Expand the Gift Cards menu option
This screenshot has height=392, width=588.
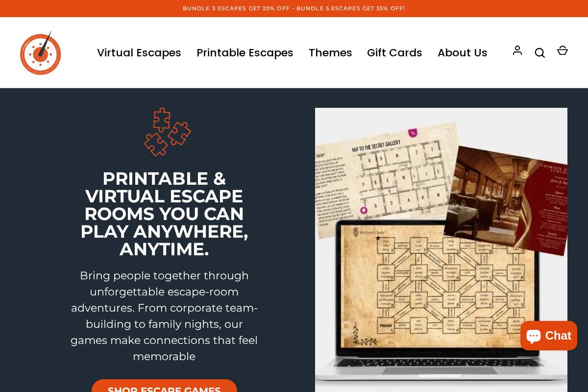tap(394, 52)
